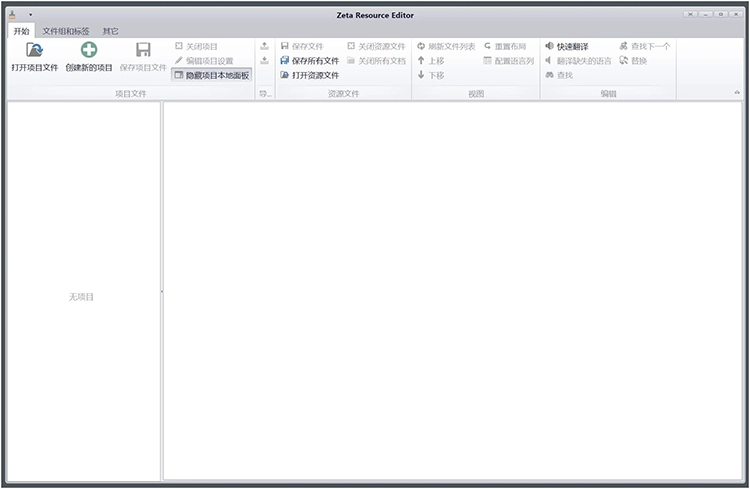Click 刷新文件列表 refresh file list
The image size is (750, 489).
coord(446,46)
